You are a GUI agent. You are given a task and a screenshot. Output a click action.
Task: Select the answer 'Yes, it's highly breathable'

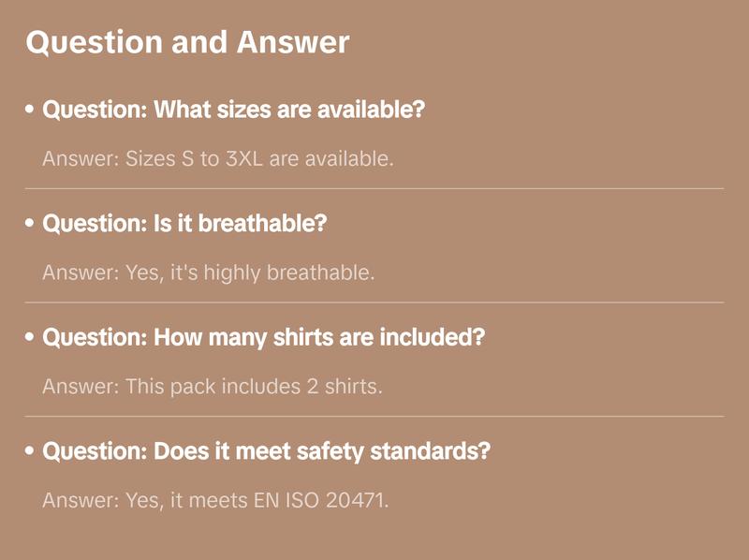[208, 273]
